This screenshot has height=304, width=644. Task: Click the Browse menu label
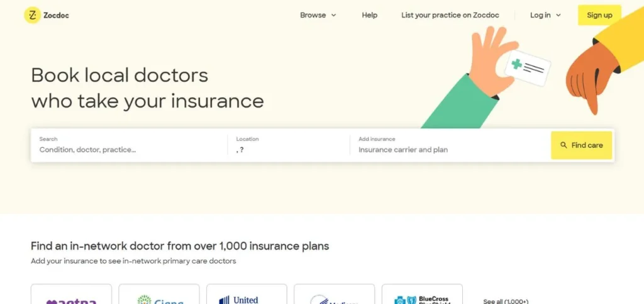click(x=313, y=15)
